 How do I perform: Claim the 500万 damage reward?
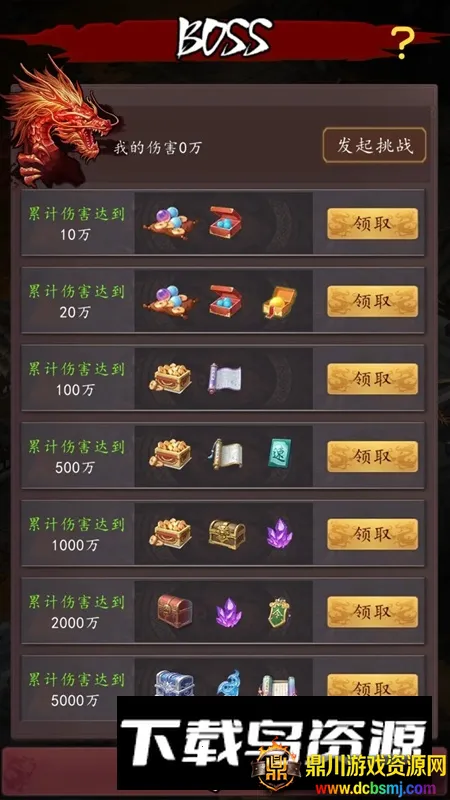pos(372,456)
